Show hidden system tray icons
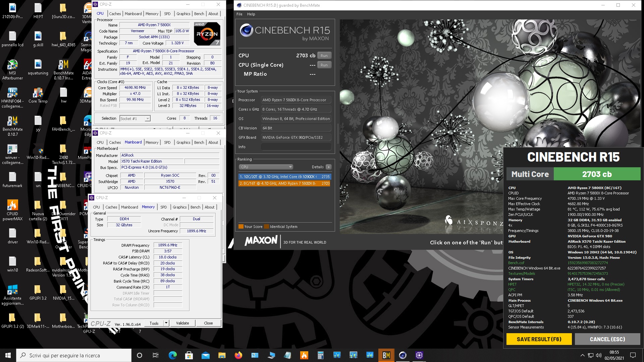This screenshot has height=362, width=644. pos(583,355)
